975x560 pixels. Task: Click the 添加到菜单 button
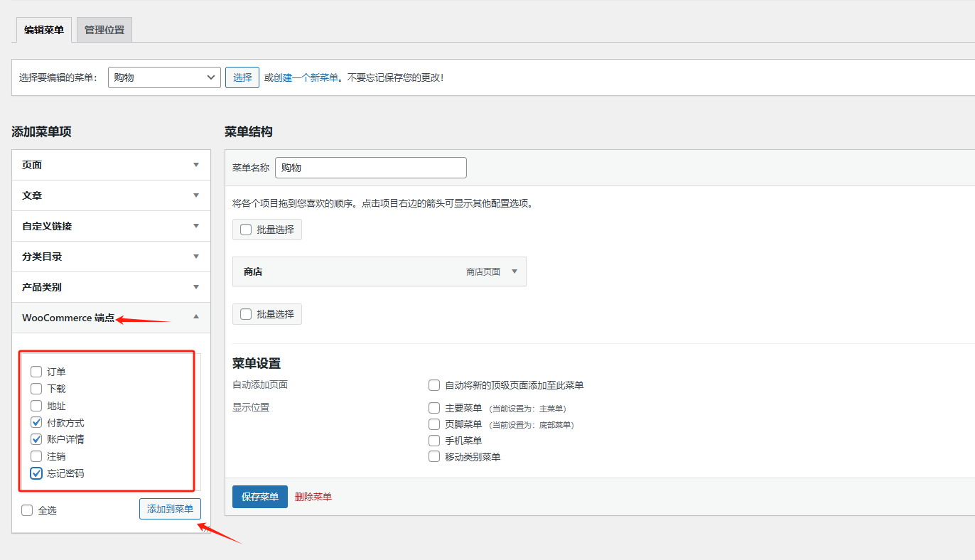click(170, 509)
